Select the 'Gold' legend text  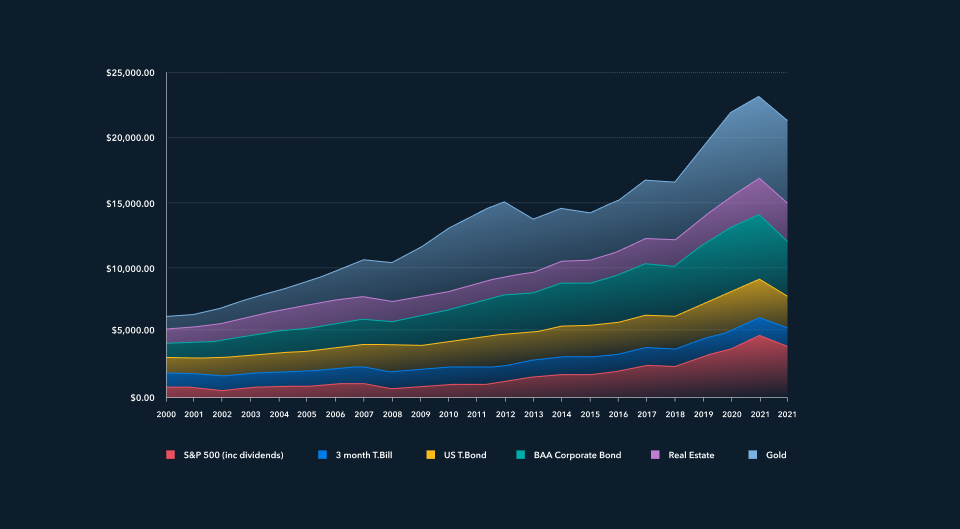(776, 455)
